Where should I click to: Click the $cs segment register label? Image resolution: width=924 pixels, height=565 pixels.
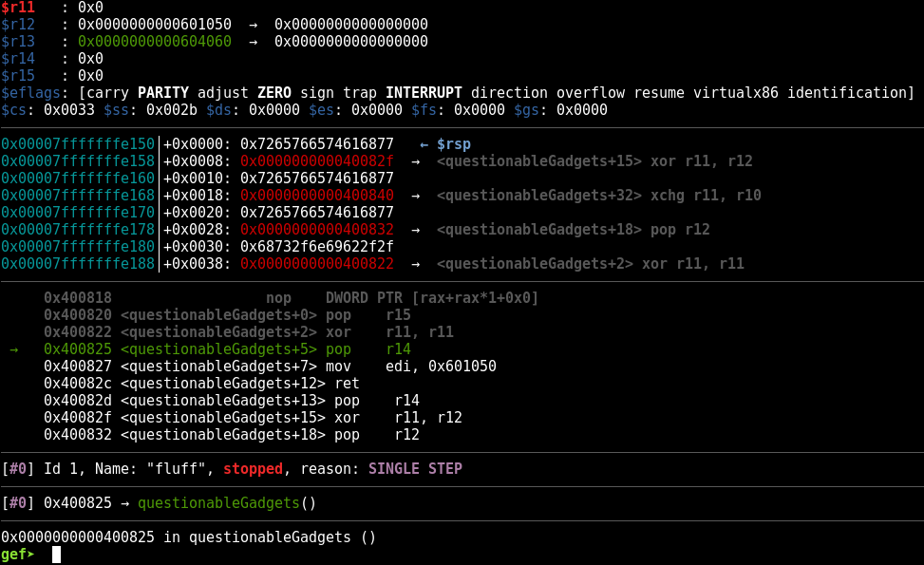(13, 109)
